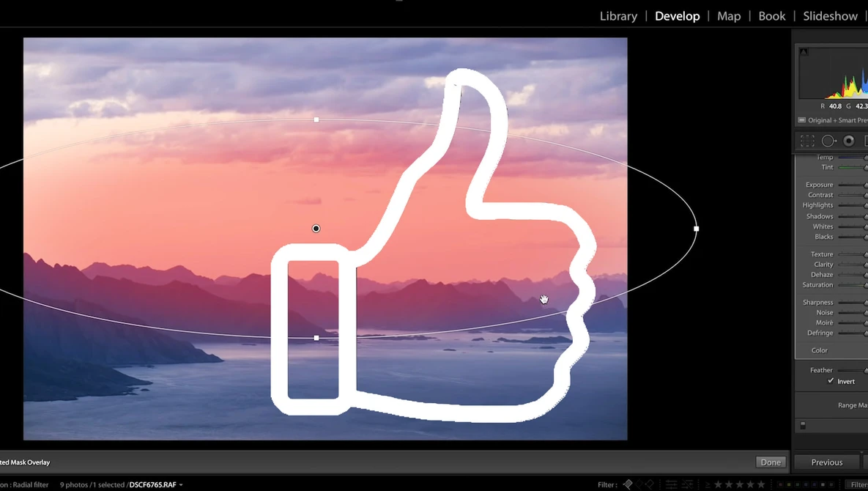This screenshot has width=868, height=491.
Task: Switch to the Library module
Action: coord(618,16)
